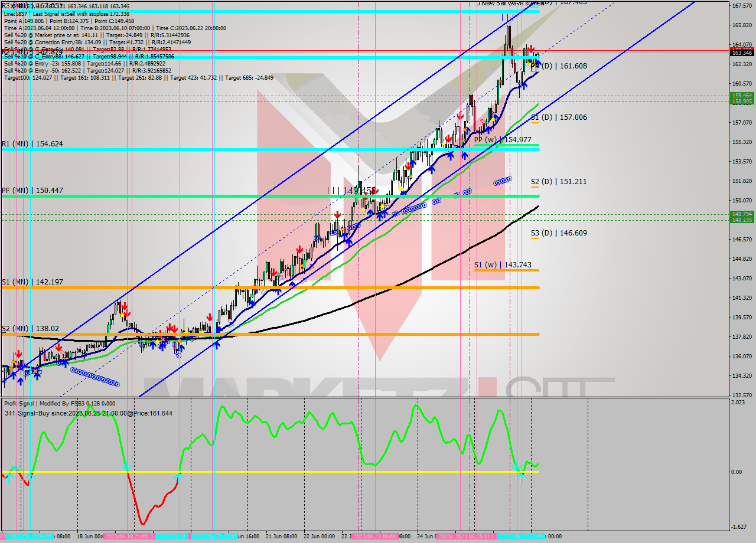Click the 160.570 price axis value
The image size is (756, 543).
[742, 83]
